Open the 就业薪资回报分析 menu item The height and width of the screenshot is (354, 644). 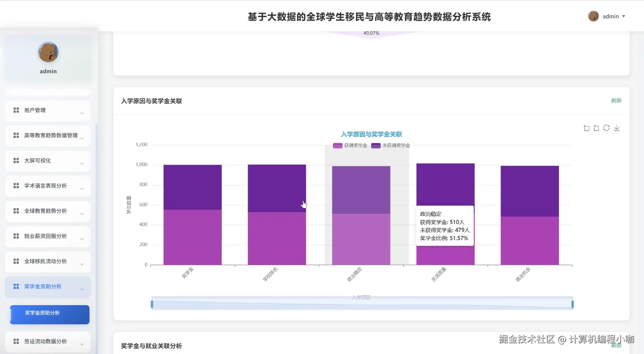point(47,236)
